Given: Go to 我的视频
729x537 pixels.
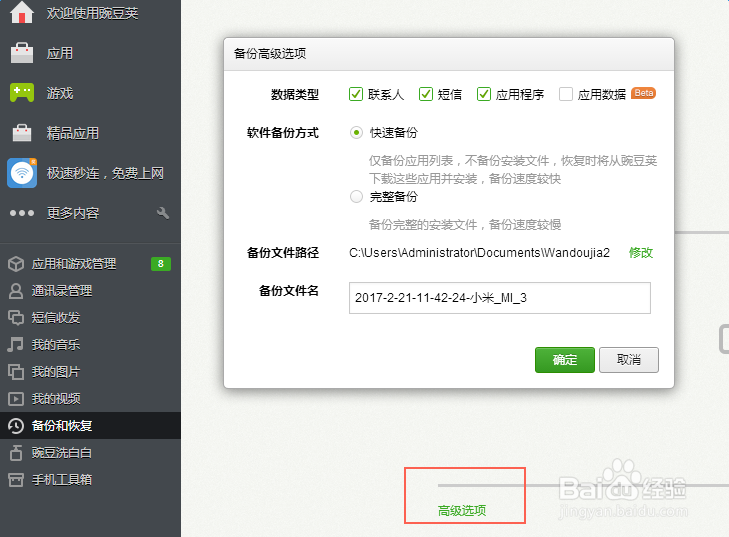Looking at the screenshot, I should tap(56, 398).
